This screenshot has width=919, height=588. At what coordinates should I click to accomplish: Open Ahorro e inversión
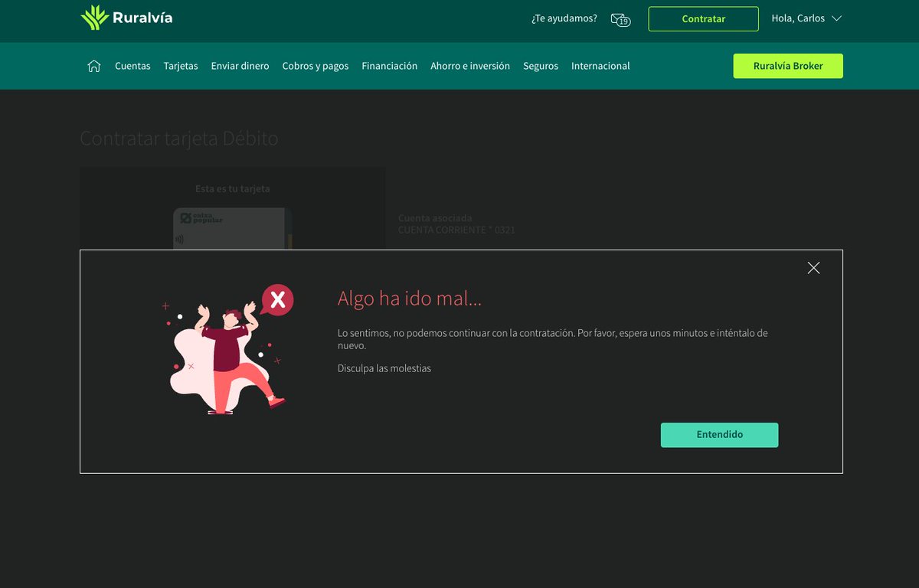470,66
